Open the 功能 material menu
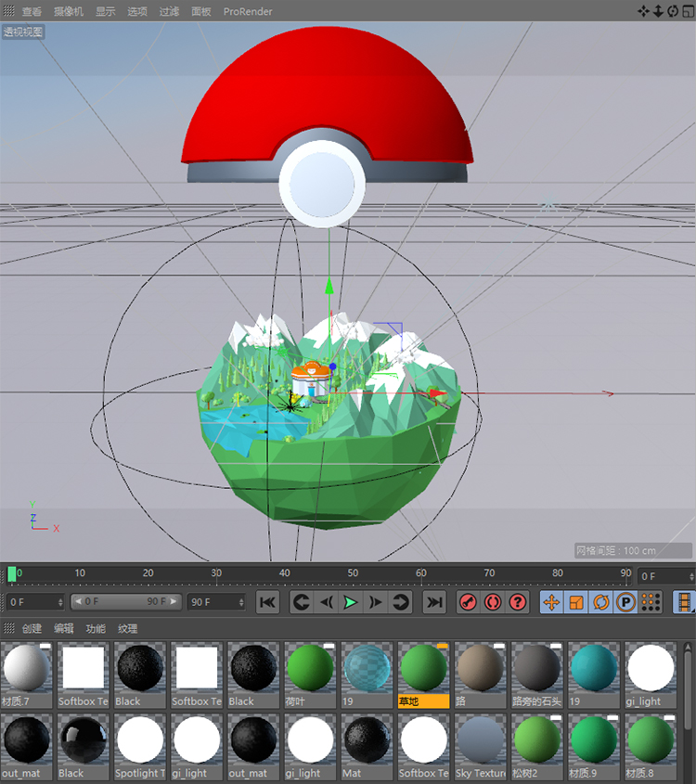Screen dimensions: 696x784 tap(96, 628)
